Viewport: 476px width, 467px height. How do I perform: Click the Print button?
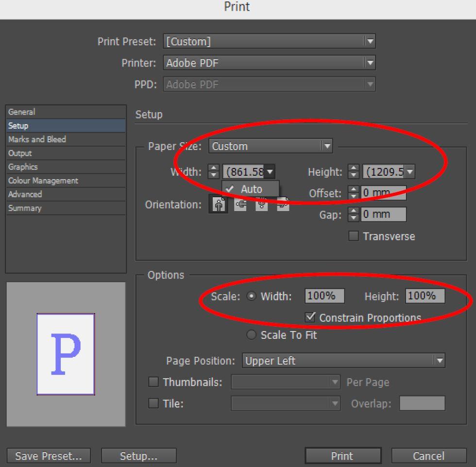343,456
